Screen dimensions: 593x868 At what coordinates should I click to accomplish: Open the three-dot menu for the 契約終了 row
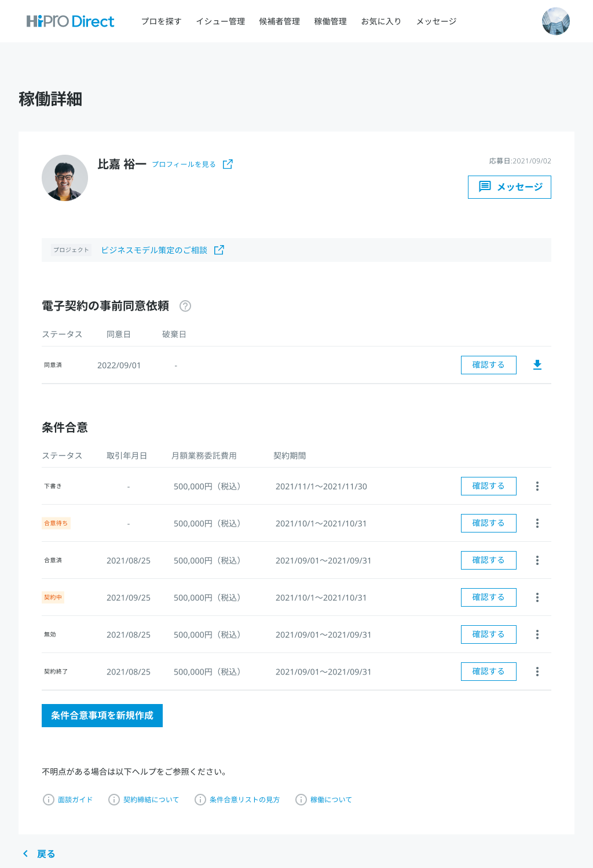click(x=537, y=672)
